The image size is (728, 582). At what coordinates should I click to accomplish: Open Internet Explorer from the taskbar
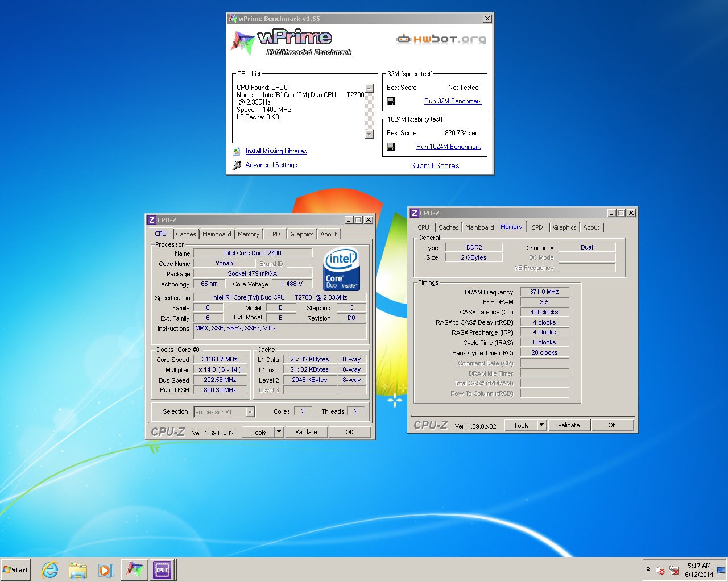click(x=50, y=569)
